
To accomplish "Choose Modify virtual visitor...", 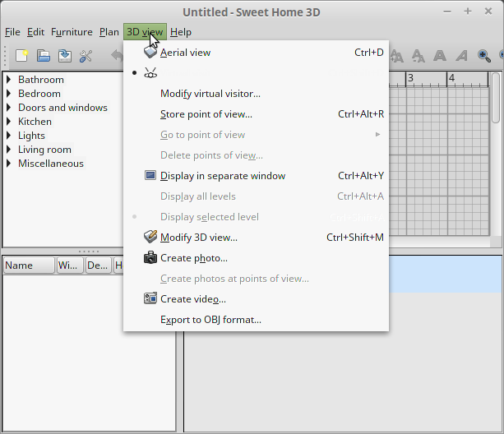I will click(256, 94).
